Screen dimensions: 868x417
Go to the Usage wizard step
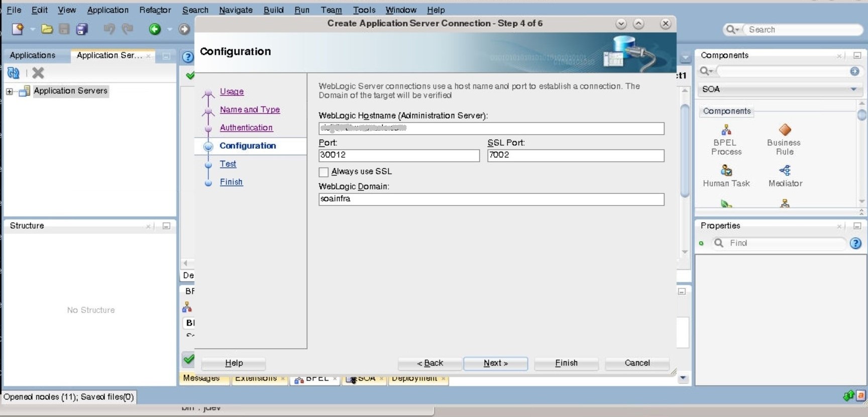click(x=232, y=91)
